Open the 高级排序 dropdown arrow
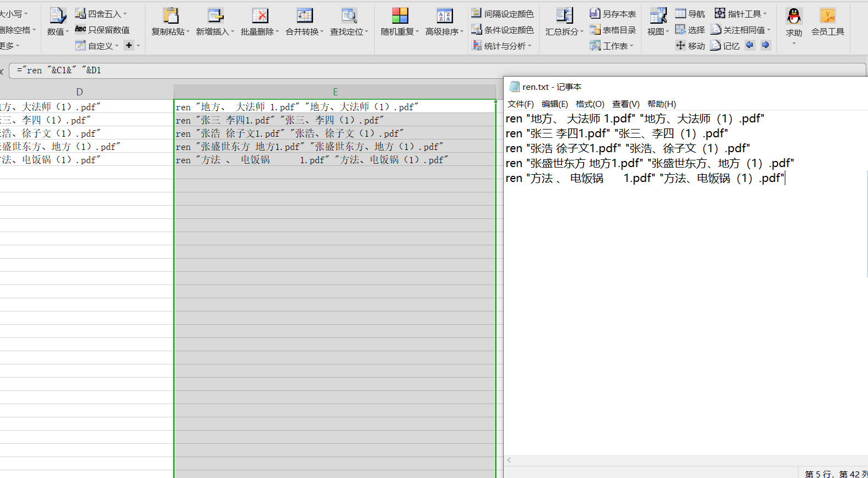The image size is (868, 478). (462, 32)
